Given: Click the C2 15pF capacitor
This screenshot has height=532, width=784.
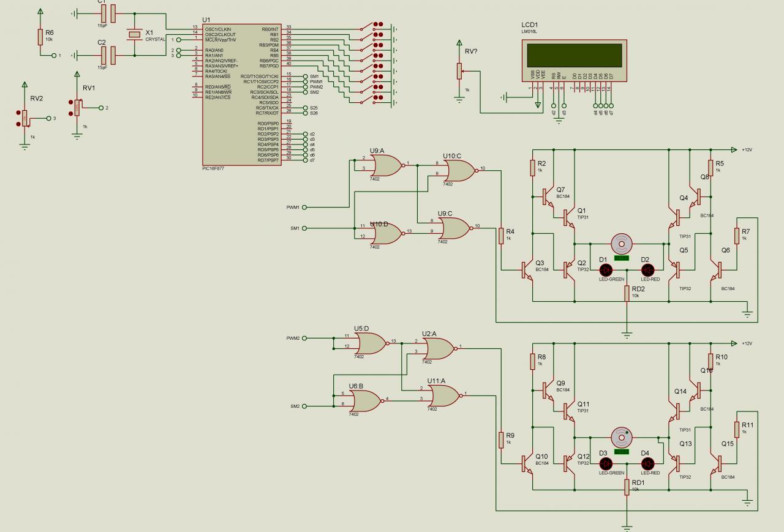Looking at the screenshot, I should 108,55.
